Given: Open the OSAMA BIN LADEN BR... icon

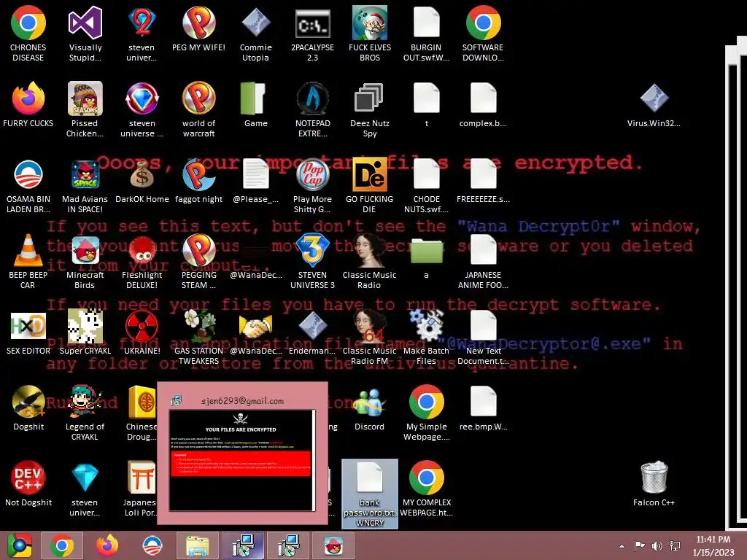Looking at the screenshot, I should point(28,174).
